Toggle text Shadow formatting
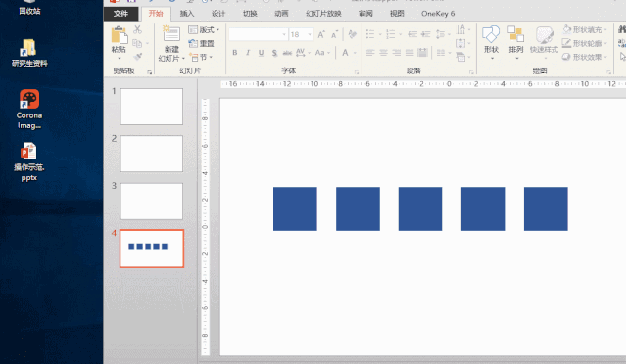This screenshot has height=364, width=626. tap(274, 53)
